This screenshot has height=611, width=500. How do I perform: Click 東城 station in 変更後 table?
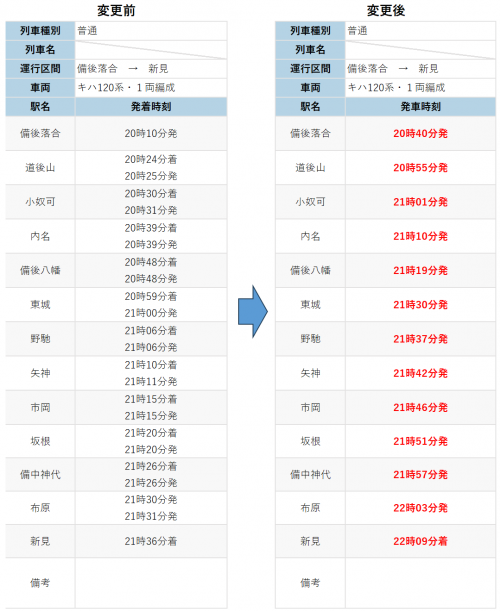click(310, 305)
